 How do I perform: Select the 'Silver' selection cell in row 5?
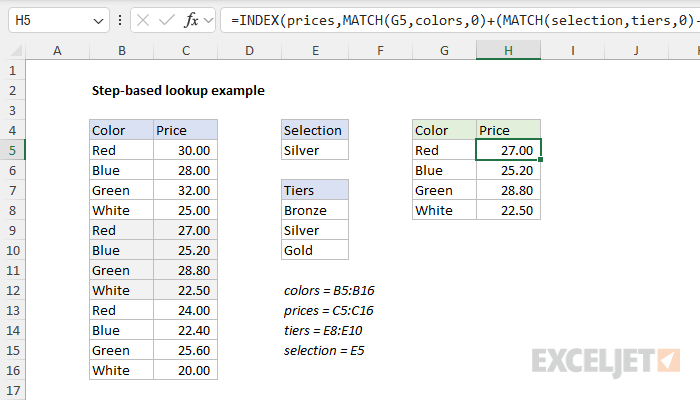click(315, 150)
